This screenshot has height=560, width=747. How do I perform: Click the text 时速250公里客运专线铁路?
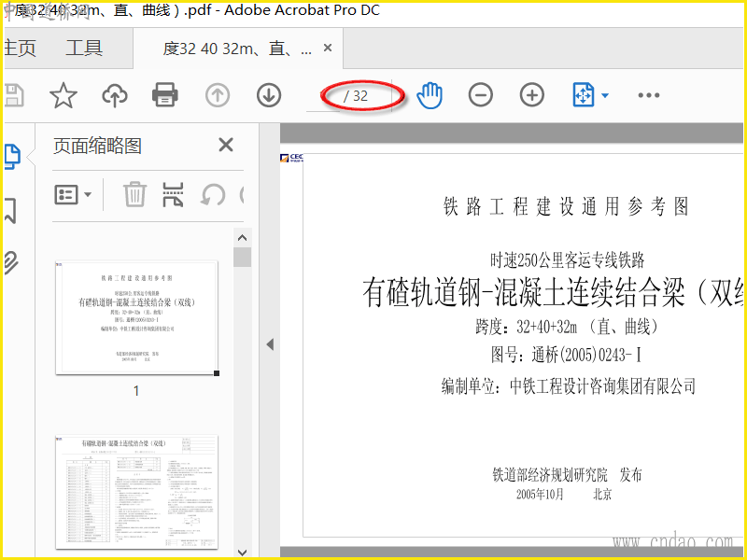coord(567,260)
